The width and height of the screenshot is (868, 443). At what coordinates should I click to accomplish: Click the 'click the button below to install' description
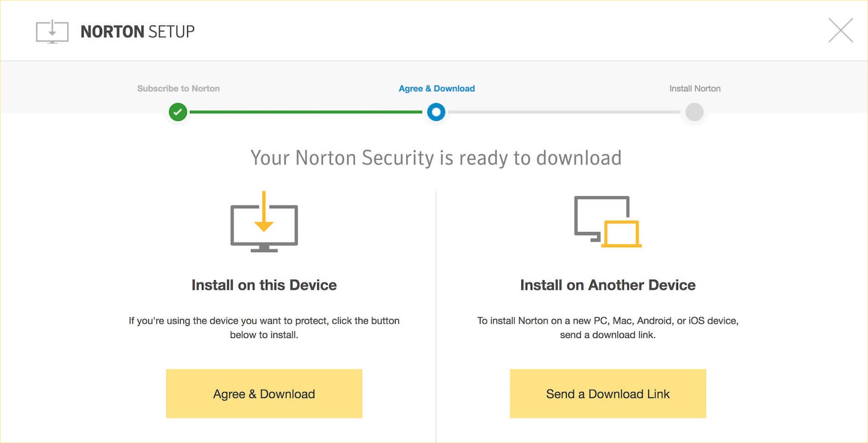point(264,328)
